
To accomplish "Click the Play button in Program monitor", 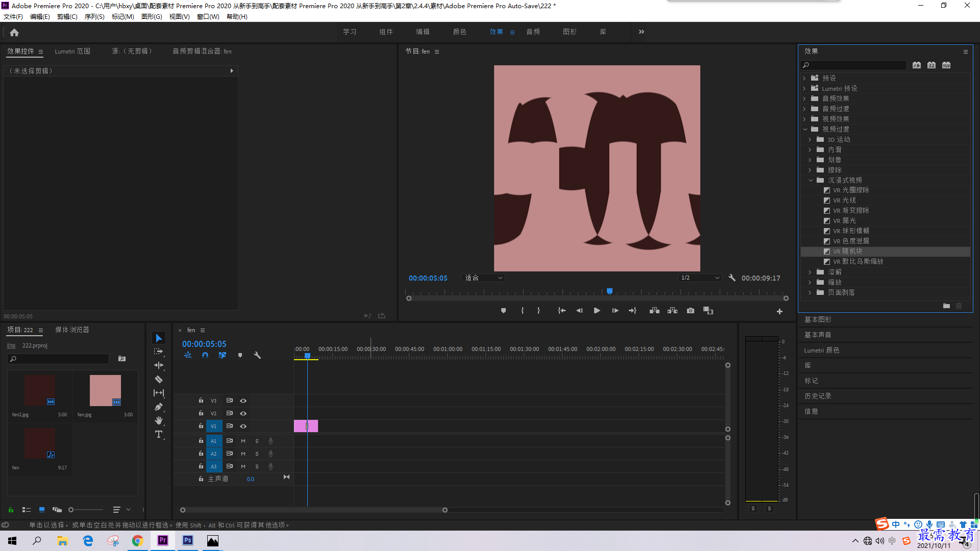I will [x=597, y=311].
